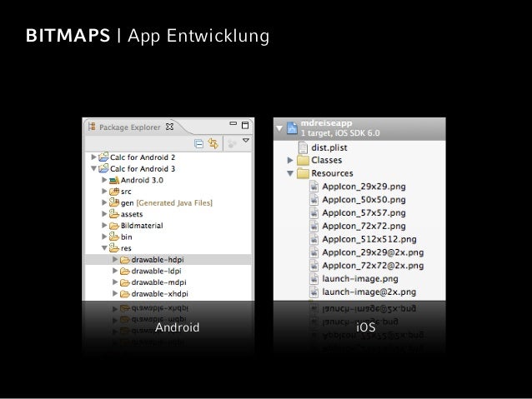Viewport: 532px width, 399px height.
Task: Select the AppIcon_29x29@2x.png file name
Action: pyautogui.click(x=373, y=252)
